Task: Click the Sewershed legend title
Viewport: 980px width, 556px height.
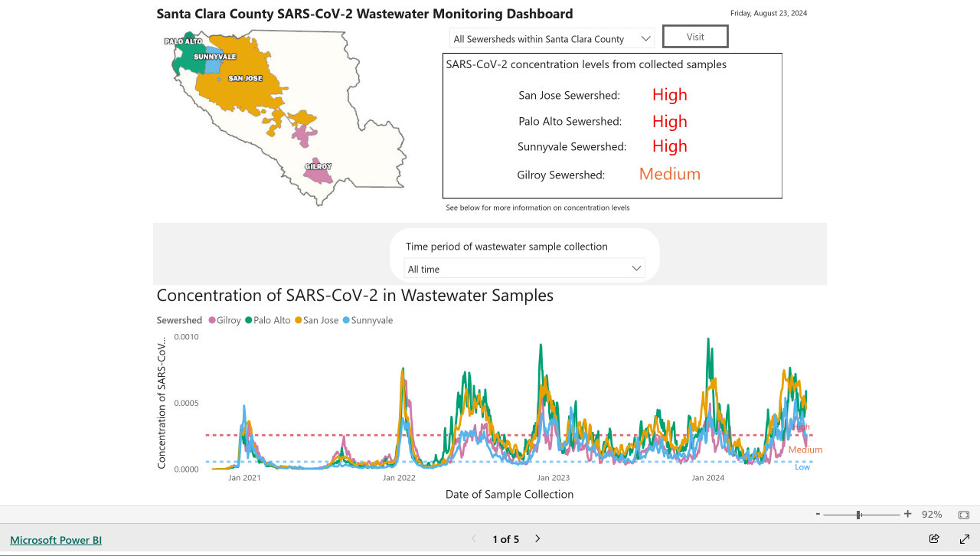Action: click(179, 321)
